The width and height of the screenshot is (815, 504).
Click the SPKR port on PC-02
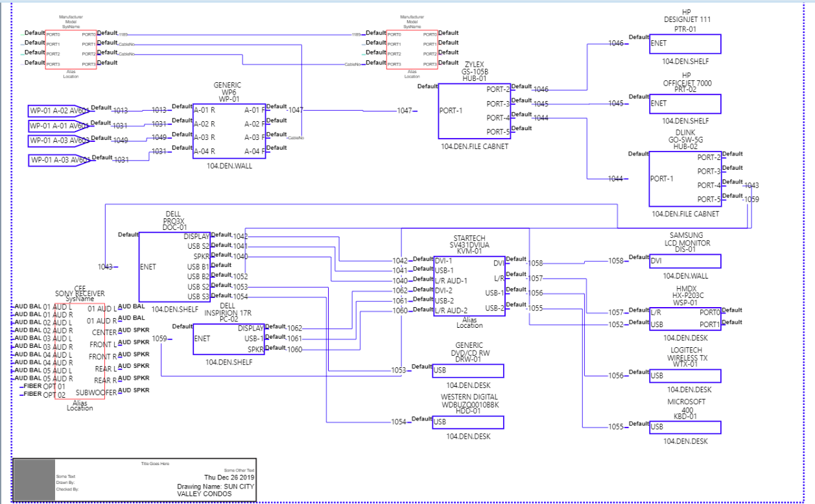click(256, 350)
